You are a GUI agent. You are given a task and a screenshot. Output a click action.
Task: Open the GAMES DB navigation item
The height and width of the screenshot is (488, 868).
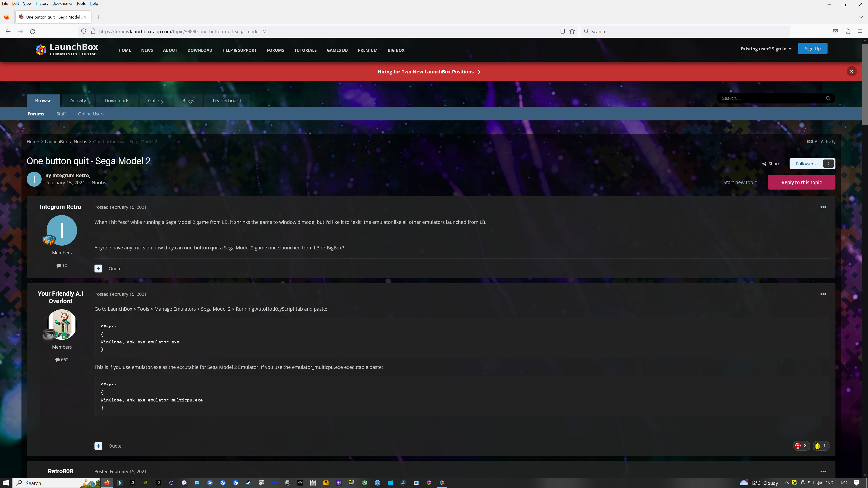click(337, 50)
